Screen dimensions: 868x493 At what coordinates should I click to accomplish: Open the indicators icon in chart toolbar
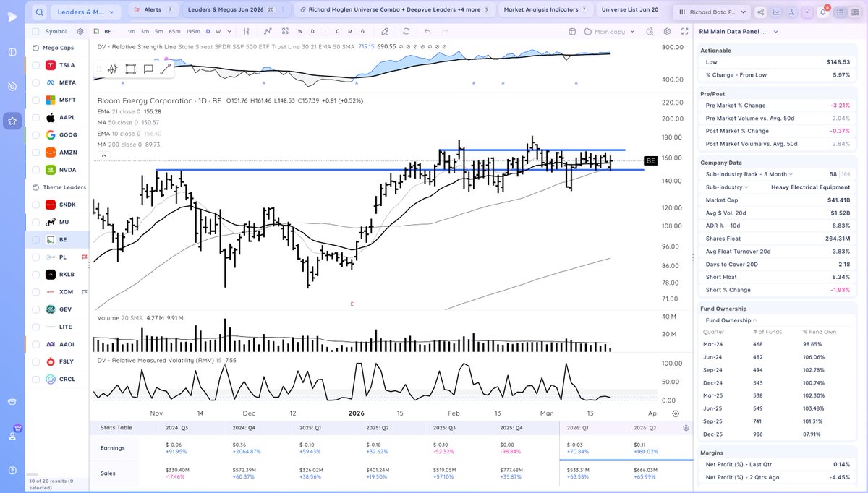click(x=268, y=32)
